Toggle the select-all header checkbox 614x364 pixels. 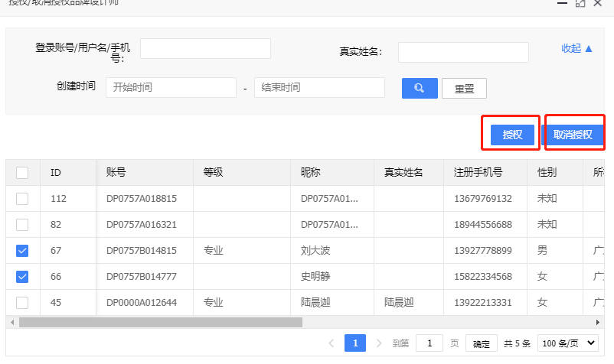click(x=22, y=173)
